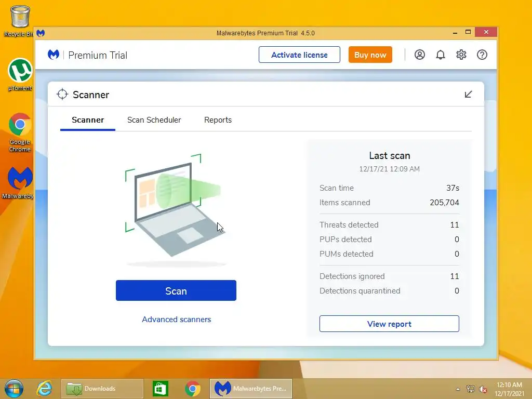Click the network tray icon
The image size is (532, 399).
click(x=470, y=389)
